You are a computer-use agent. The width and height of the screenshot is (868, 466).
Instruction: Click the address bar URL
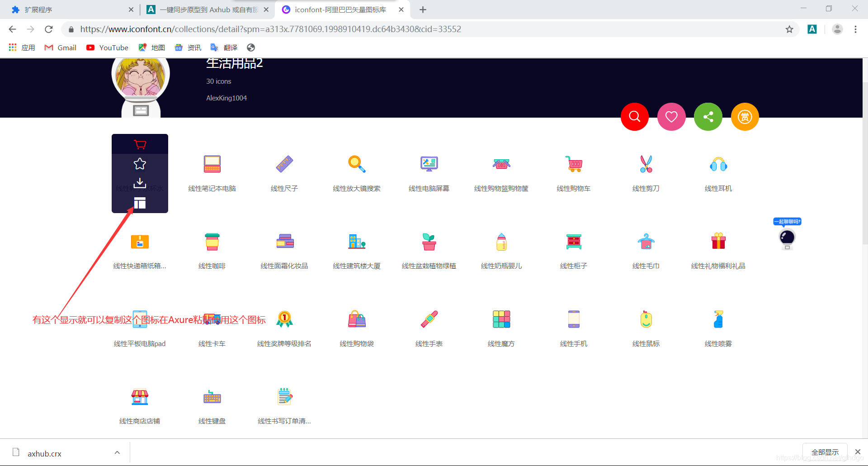point(270,29)
